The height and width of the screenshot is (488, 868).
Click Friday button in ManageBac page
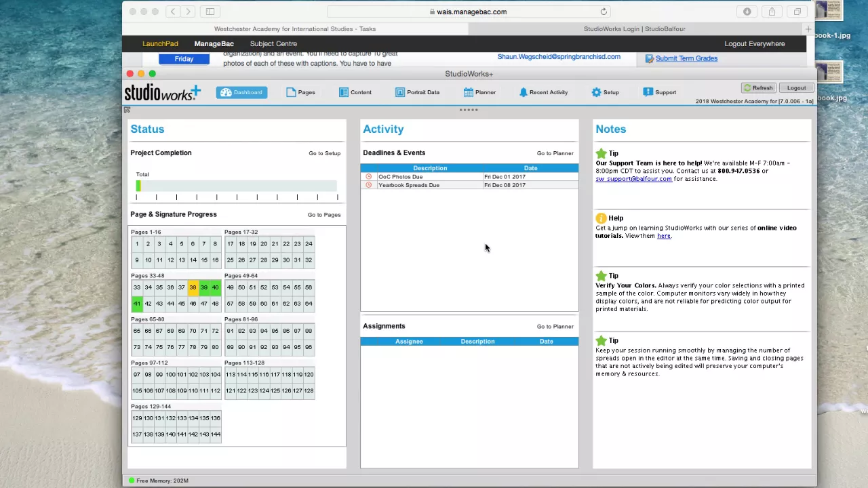184,59
